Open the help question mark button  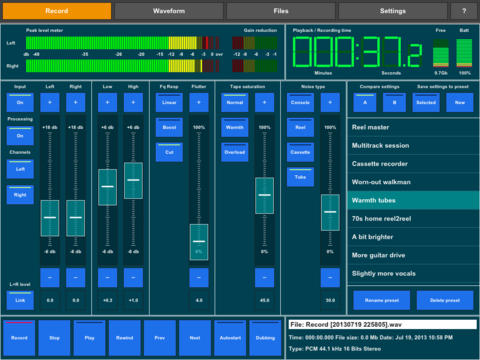464,11
